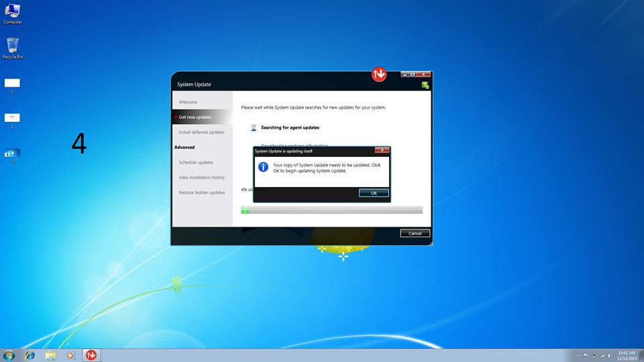This screenshot has height=362, width=644.
Task: Click the red System Update logo in the title bar
Action: (x=378, y=74)
